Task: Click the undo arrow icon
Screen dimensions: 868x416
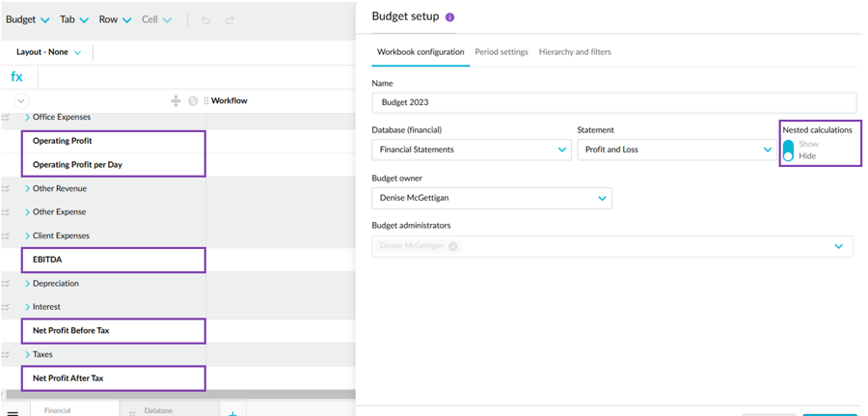Action: [205, 20]
